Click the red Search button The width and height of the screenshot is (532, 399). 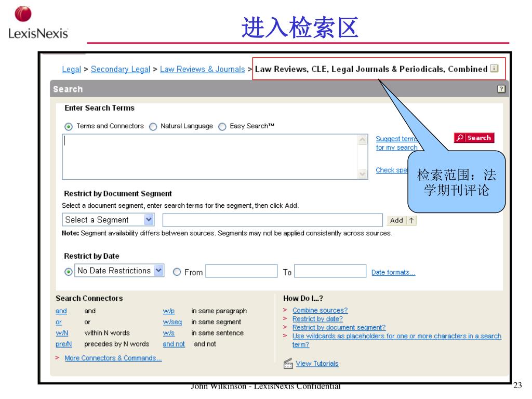click(x=474, y=138)
